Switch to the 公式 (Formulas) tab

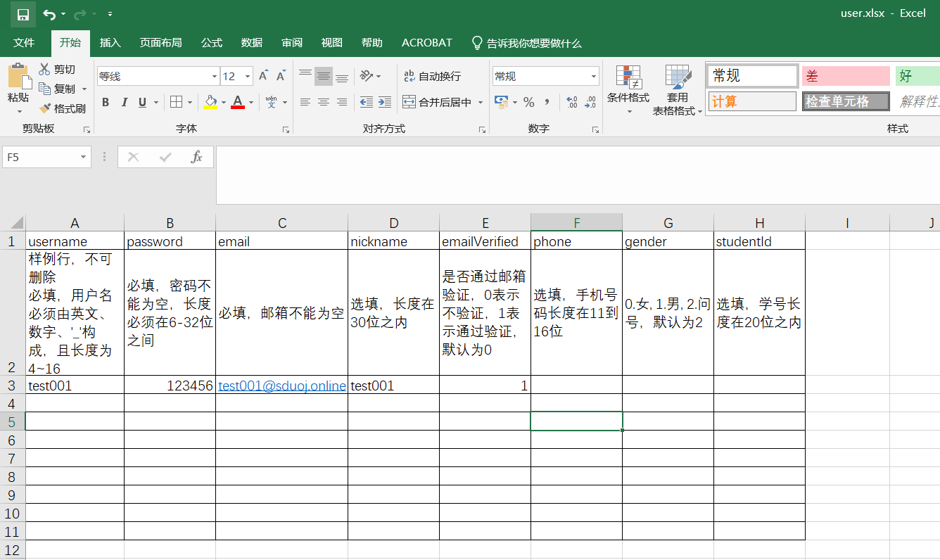point(212,43)
